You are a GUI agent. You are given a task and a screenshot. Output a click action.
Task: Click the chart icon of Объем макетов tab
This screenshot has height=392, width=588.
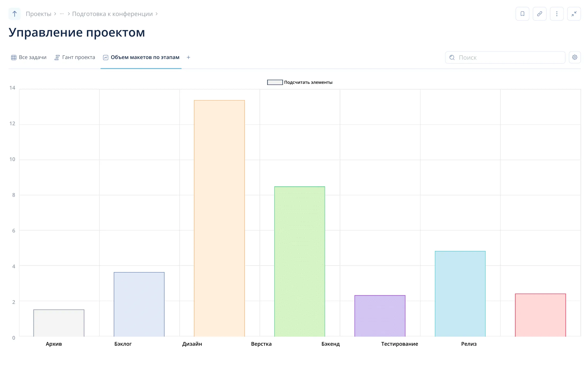click(106, 57)
